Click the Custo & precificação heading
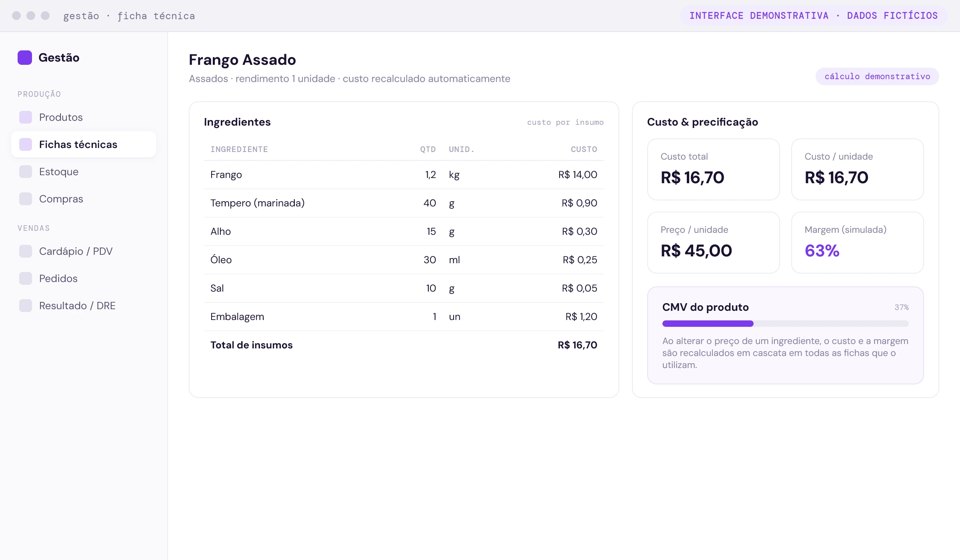 (702, 122)
